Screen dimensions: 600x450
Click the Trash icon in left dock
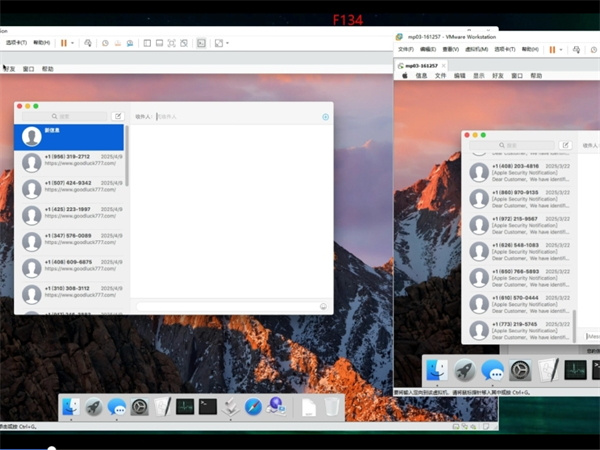click(x=331, y=406)
